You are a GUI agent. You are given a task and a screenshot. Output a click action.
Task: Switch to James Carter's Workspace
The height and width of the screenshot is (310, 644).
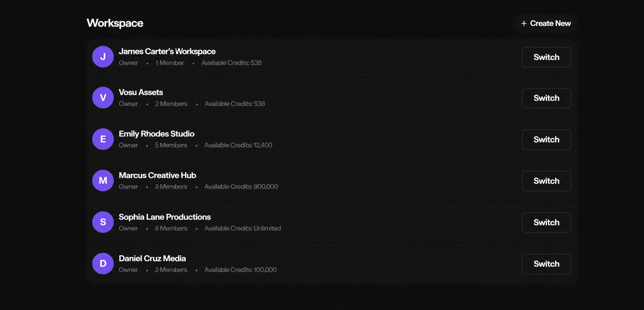coord(546,57)
